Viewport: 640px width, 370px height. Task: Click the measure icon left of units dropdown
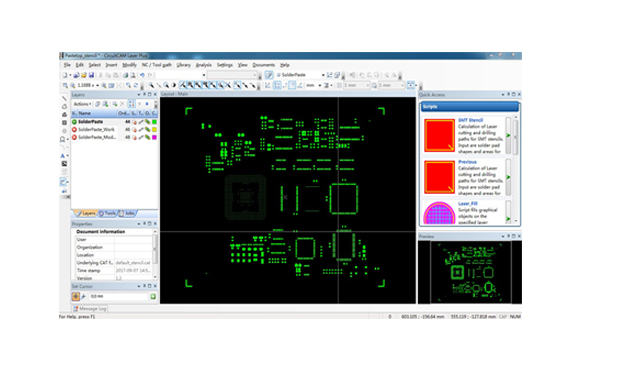pos(300,85)
